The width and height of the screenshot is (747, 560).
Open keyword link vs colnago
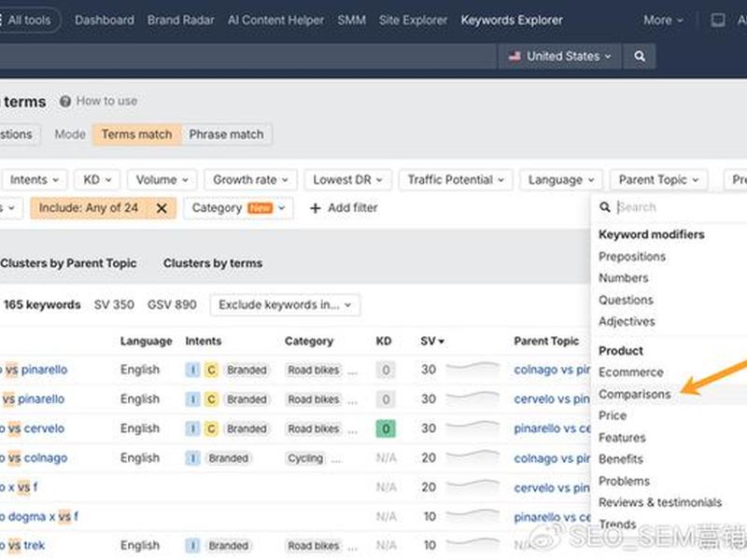34,458
